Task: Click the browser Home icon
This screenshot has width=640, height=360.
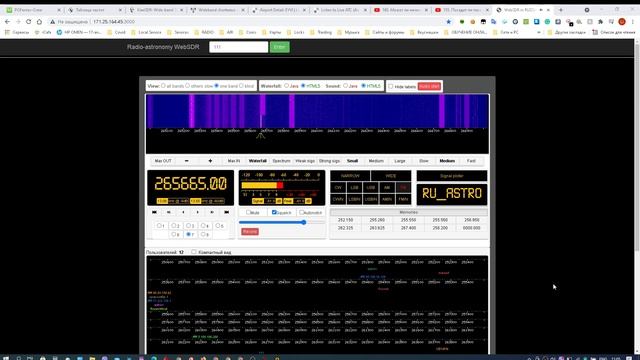Action: coord(39,22)
